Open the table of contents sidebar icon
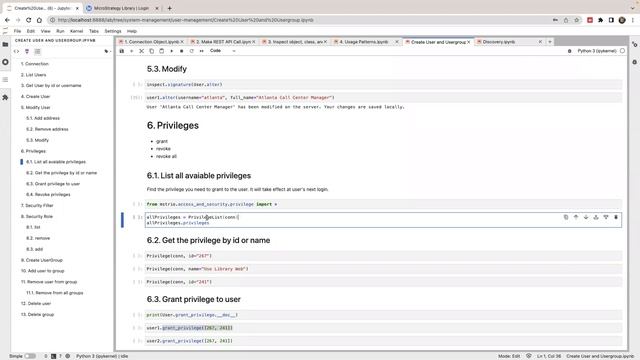The image size is (640, 360). (5, 80)
